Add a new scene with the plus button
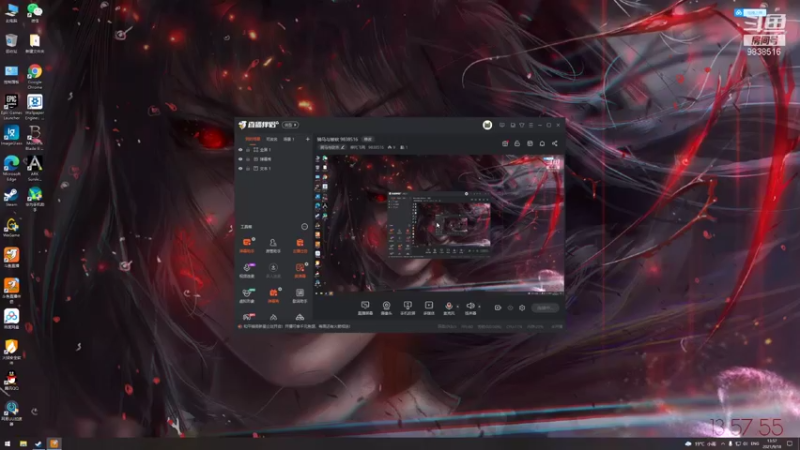Viewport: 800px width, 450px height. [x=307, y=139]
